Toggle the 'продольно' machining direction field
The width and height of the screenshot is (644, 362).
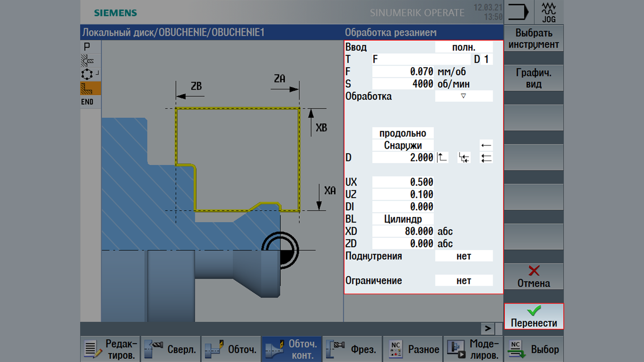pyautogui.click(x=403, y=133)
